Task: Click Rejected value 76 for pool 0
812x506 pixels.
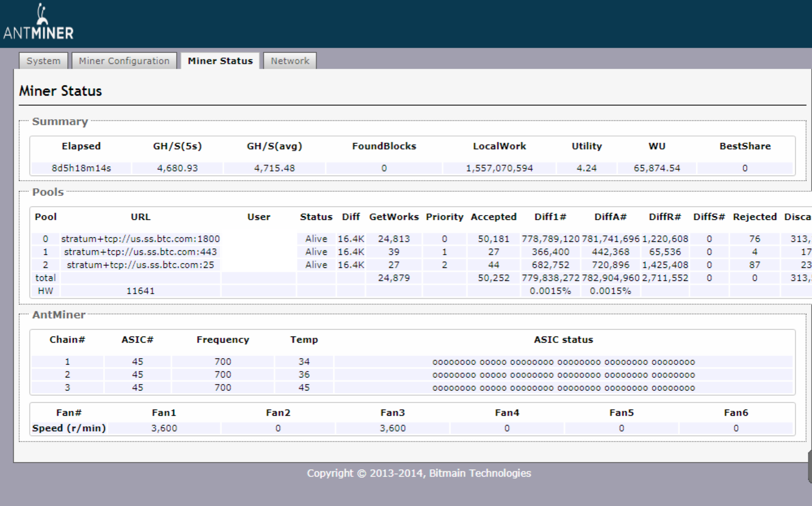Action: 755,239
